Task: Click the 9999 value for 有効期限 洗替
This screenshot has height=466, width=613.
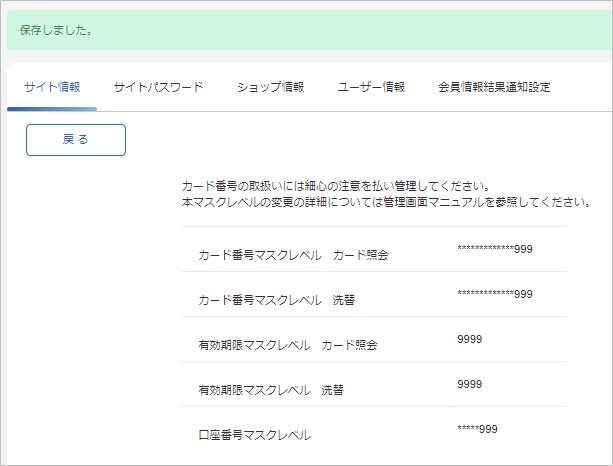Action: click(x=470, y=384)
